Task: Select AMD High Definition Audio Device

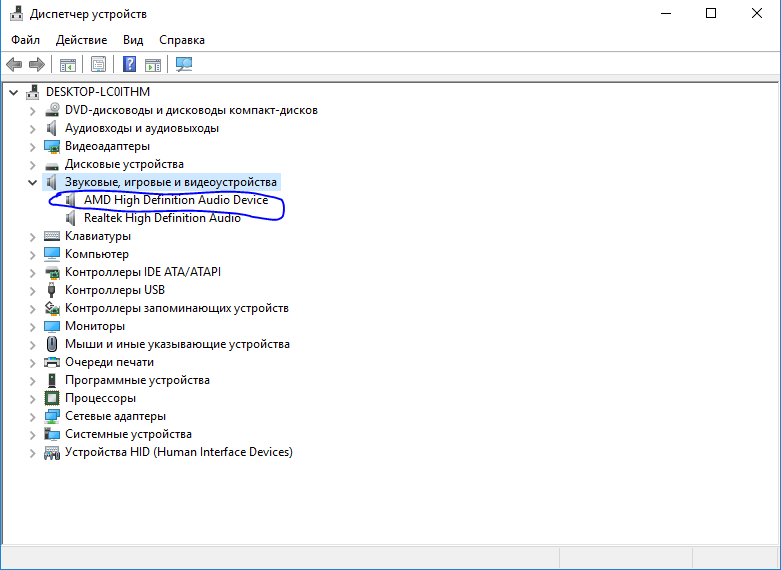Action: 176,200
